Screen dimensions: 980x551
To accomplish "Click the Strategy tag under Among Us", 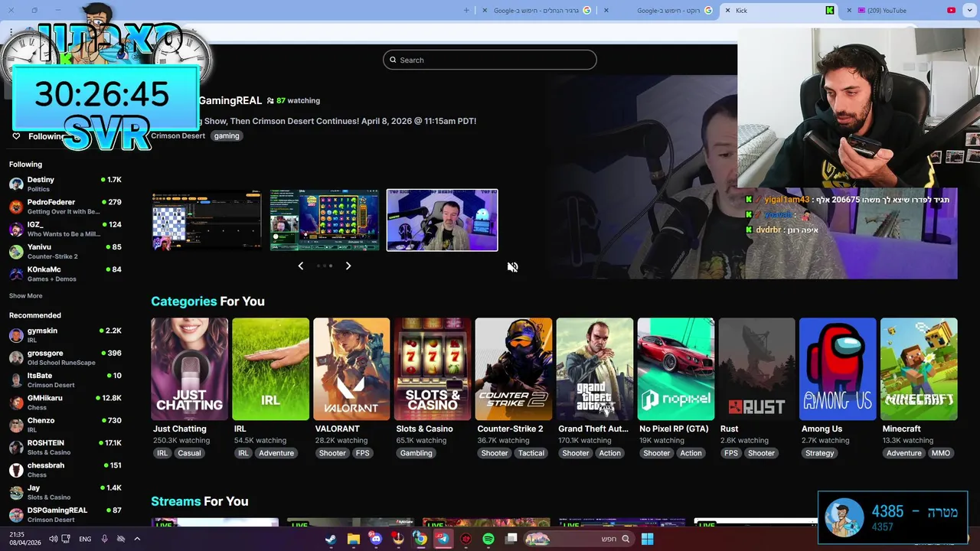I will (x=819, y=453).
